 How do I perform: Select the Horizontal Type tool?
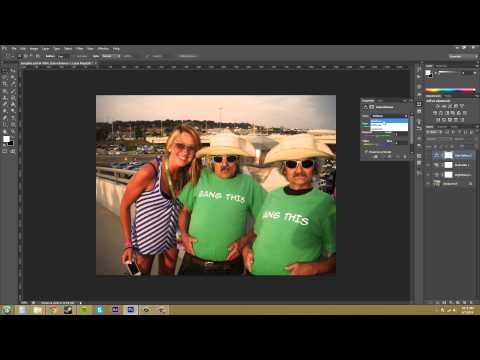(x=13, y=117)
